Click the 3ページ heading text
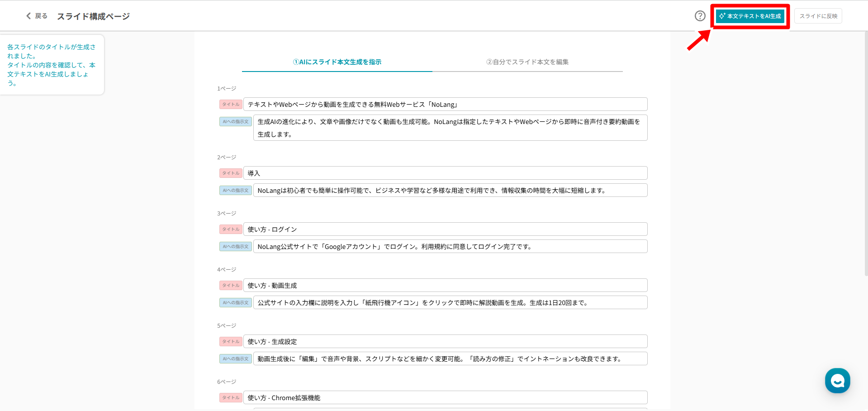 pyautogui.click(x=227, y=213)
